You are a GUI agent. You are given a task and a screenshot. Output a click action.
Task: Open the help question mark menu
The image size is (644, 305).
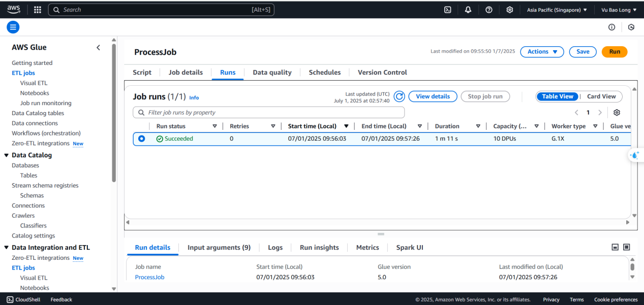point(488,10)
